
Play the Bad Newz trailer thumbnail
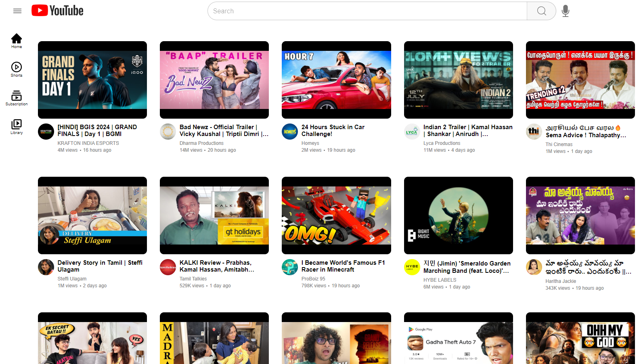214,80
